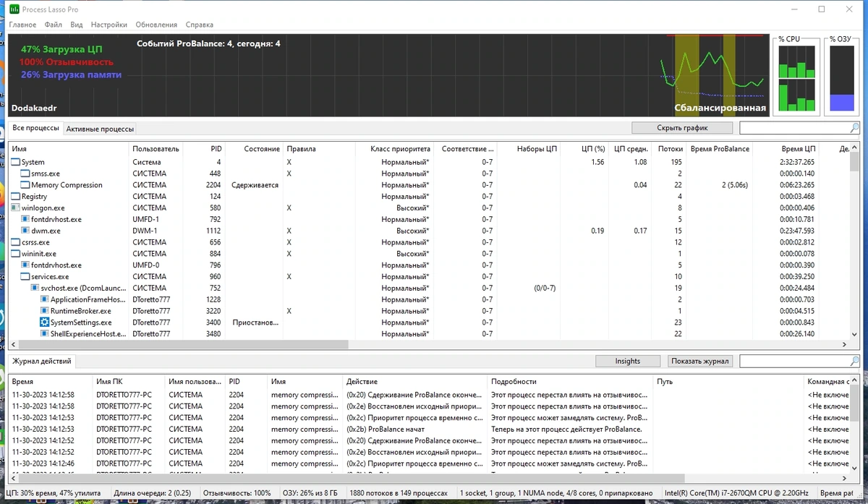Click the '47% Загрузка ЦП' graph label
Screen dimensions: 868x504
coord(61,49)
